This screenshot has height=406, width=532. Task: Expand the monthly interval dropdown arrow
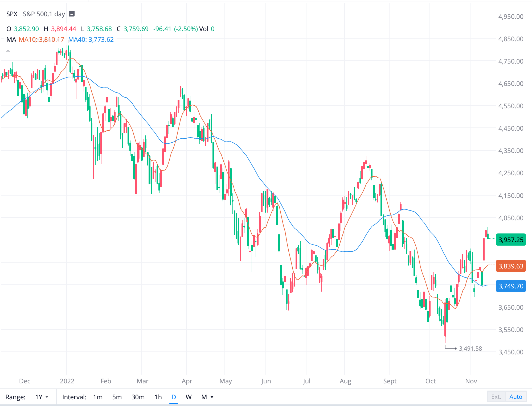tap(211, 397)
